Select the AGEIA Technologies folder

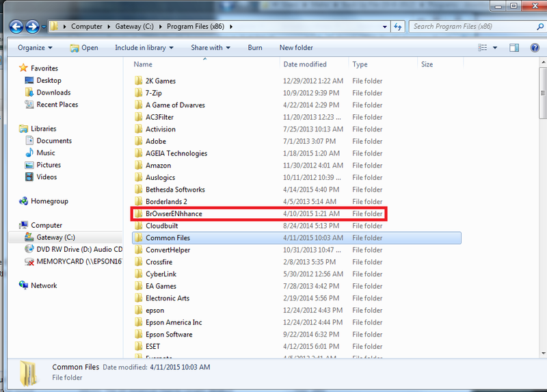click(x=297, y=153)
